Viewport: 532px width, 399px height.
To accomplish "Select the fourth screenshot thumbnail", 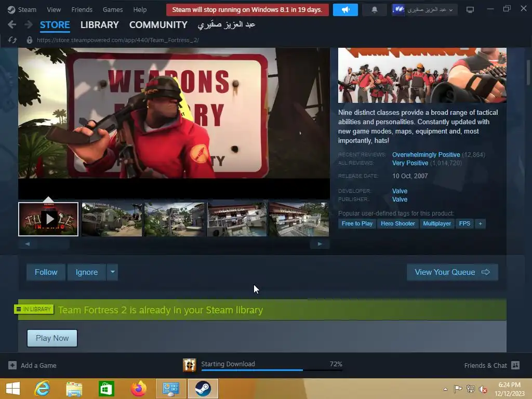I will 237,219.
